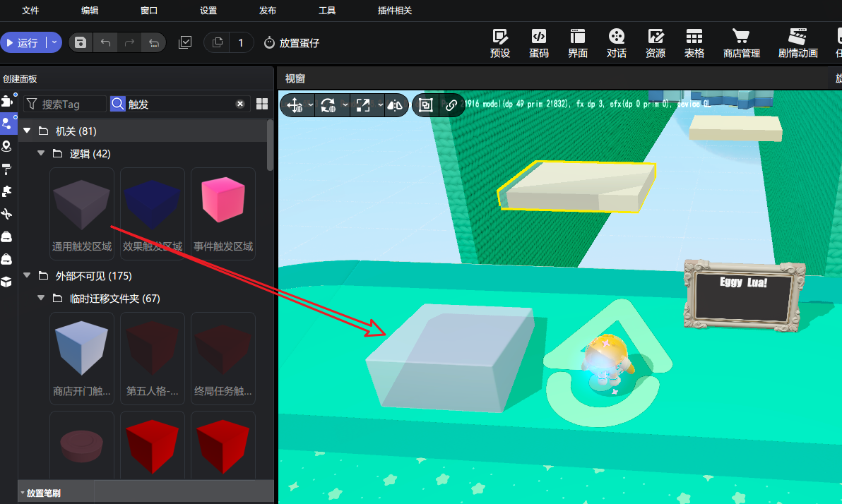Toggle the multi-select checkbox icon in toolbar
The width and height of the screenshot is (842, 504).
185,43
